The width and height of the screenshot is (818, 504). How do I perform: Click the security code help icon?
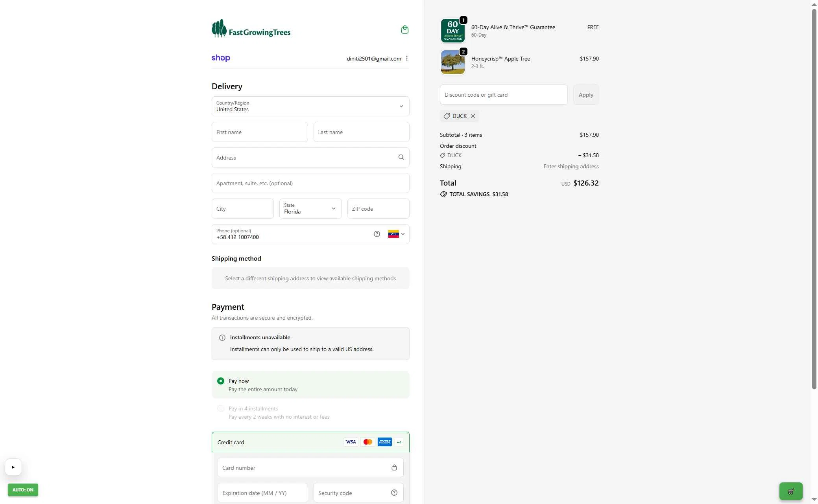(x=394, y=493)
